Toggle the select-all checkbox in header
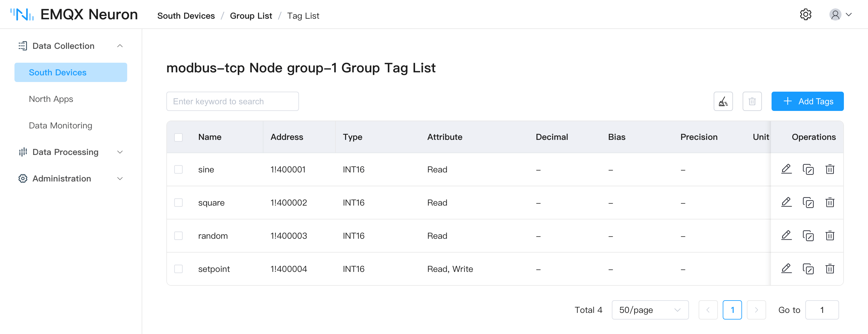This screenshot has width=868, height=334. pos(178,137)
